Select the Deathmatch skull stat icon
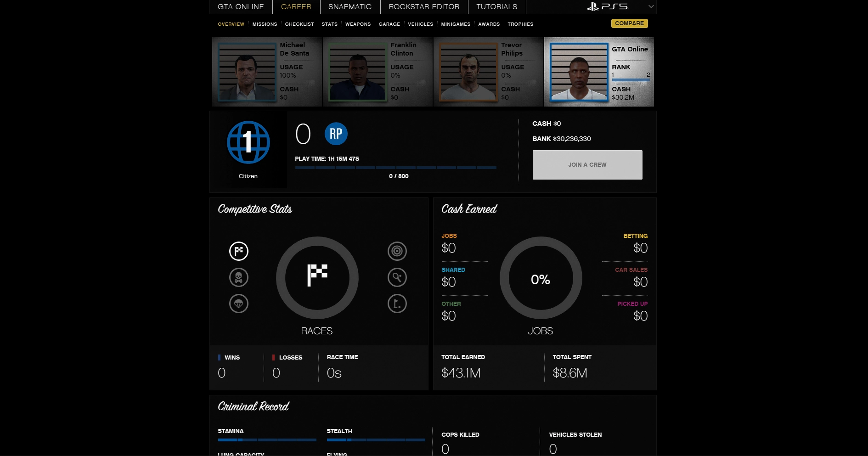The height and width of the screenshot is (456, 868). 239,277
